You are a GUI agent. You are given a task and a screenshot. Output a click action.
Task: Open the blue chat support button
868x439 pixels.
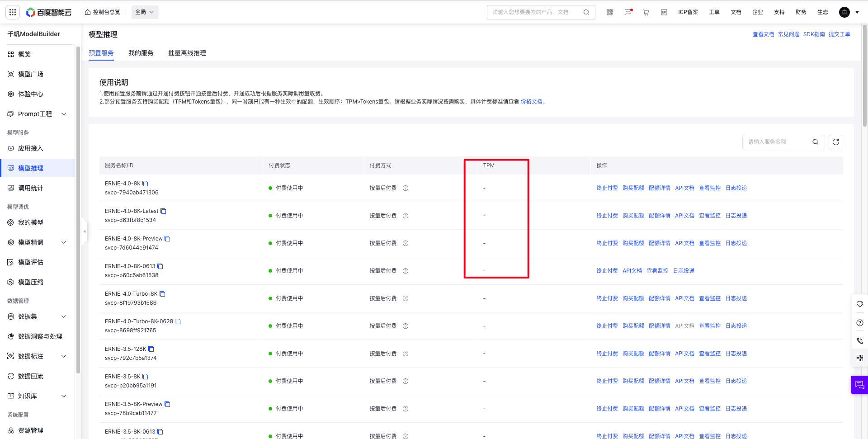[859, 385]
